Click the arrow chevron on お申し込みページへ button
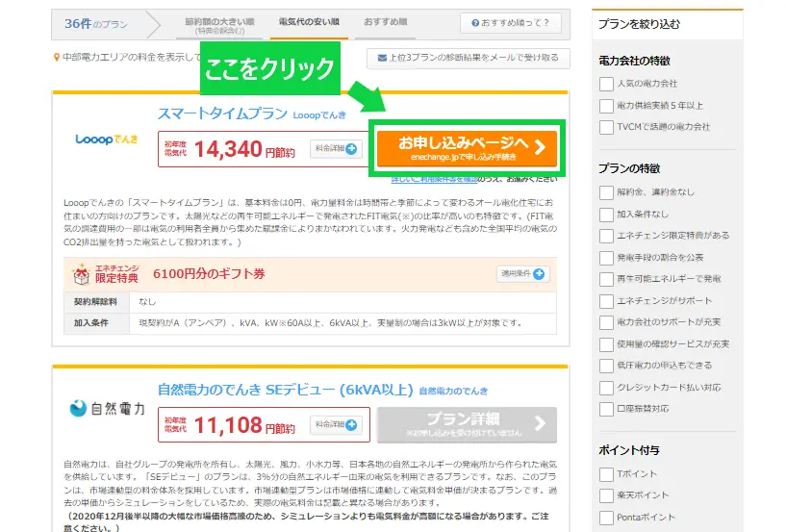 [x=540, y=147]
